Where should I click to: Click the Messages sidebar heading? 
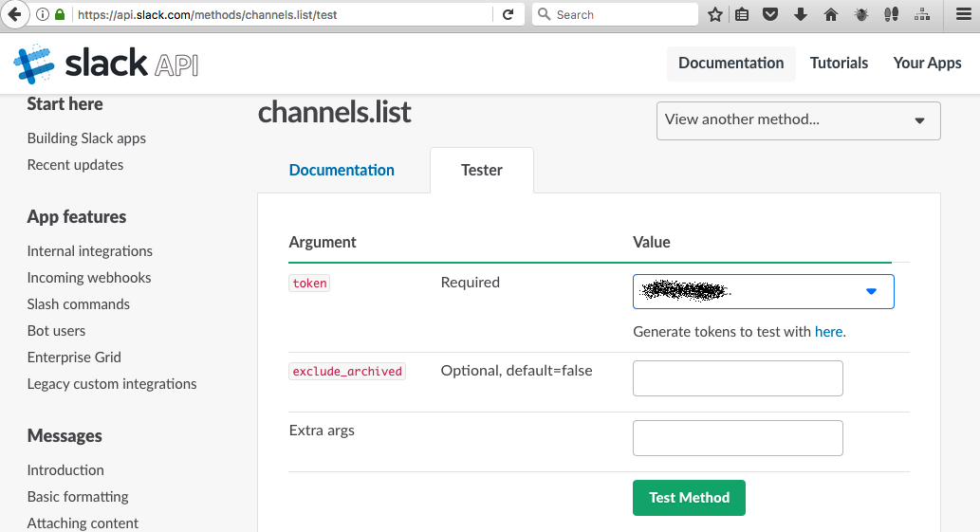click(x=65, y=436)
